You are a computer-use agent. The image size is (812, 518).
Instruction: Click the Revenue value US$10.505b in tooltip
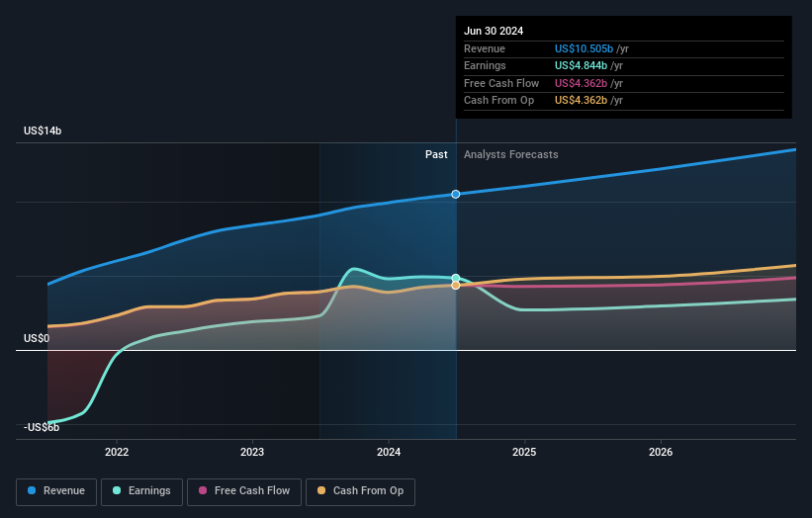[585, 48]
